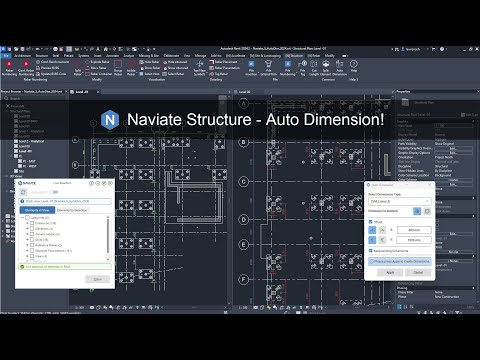Image resolution: width=480 pixels, height=360 pixels.
Task: Select the Split Element tool
Action: click(x=326, y=68)
